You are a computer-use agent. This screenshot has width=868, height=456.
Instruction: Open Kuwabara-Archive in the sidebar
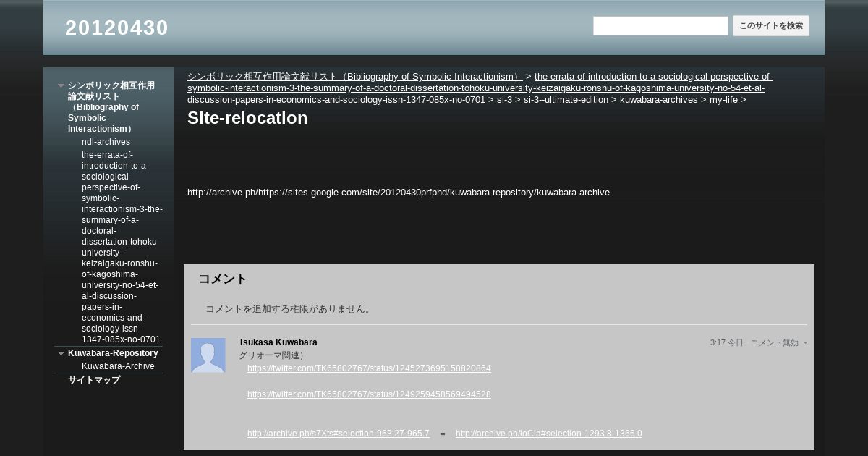pos(118,366)
